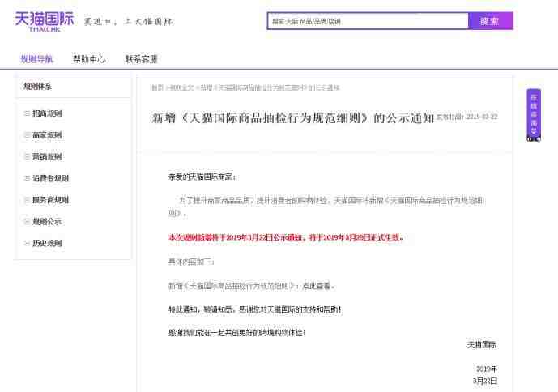
Task: Open the 点此查看 link
Action: tap(316, 286)
